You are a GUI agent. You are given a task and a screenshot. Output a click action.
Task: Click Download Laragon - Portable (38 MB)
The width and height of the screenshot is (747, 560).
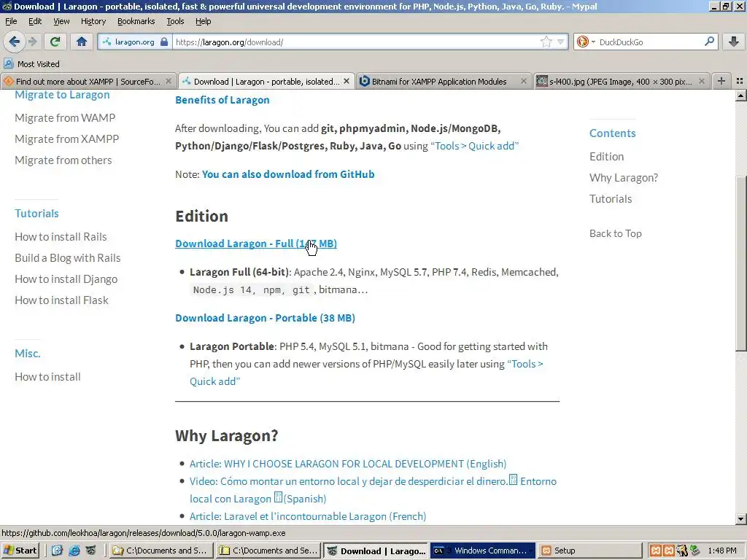tap(265, 318)
